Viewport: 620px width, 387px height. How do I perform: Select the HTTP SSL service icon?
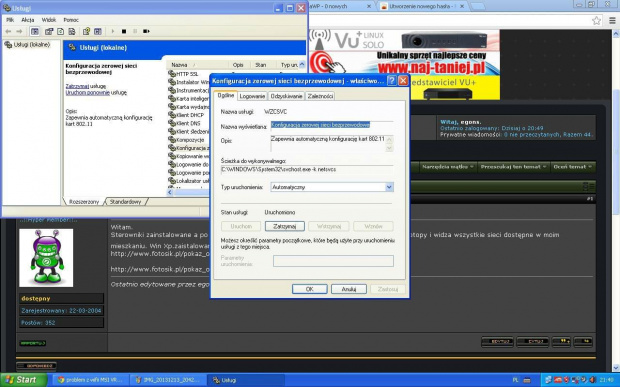pyautogui.click(x=172, y=74)
